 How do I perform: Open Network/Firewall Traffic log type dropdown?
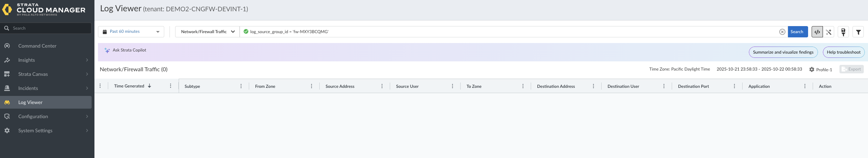(208, 32)
